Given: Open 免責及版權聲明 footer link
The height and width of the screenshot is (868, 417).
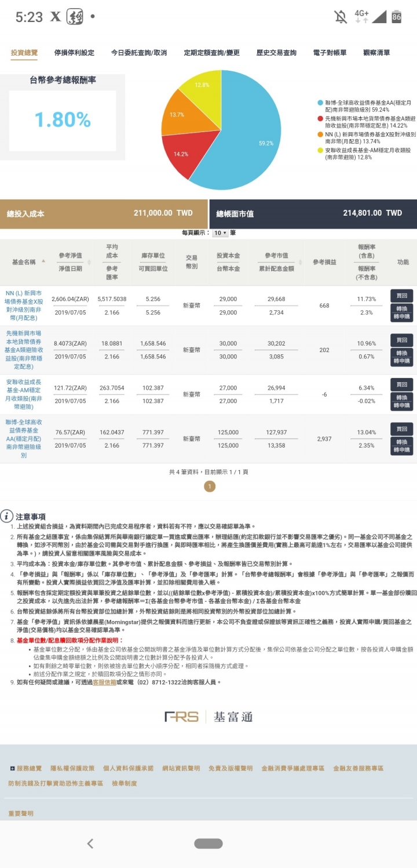Looking at the screenshot, I should 231,768.
